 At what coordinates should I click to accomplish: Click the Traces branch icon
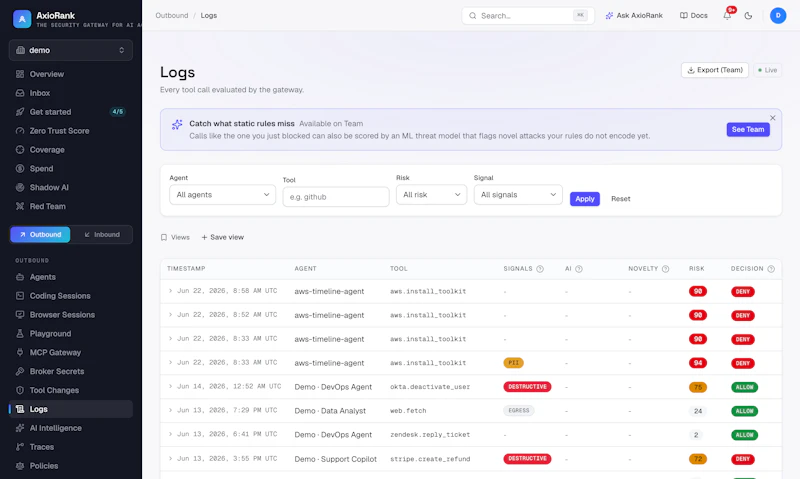(x=20, y=447)
